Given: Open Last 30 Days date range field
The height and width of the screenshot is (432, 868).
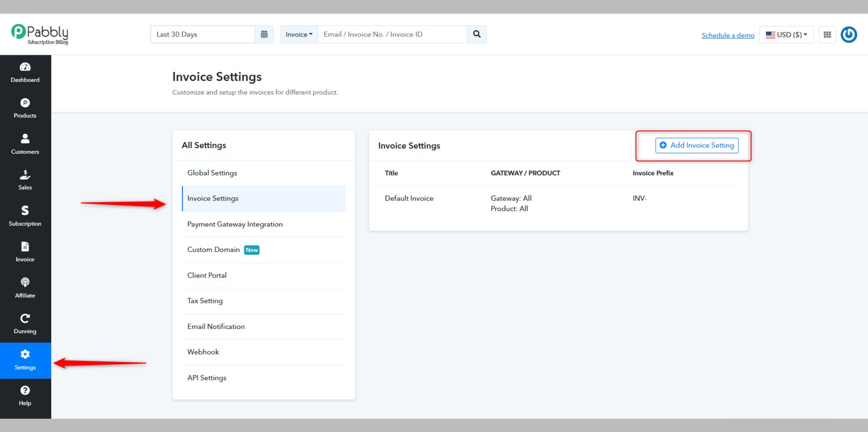Looking at the screenshot, I should click(x=203, y=34).
